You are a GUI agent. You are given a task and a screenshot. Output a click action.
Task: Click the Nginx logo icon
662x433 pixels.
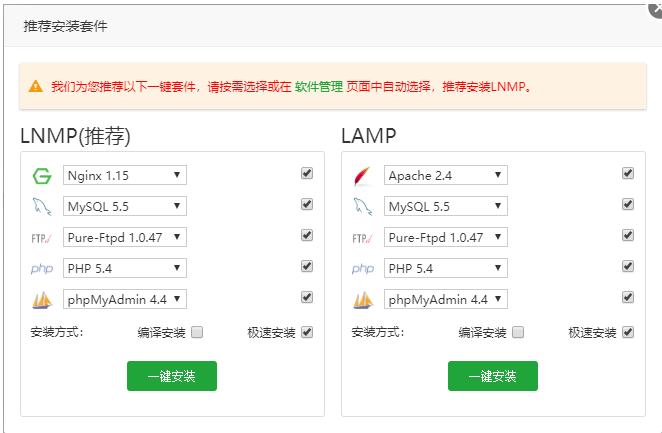point(41,176)
